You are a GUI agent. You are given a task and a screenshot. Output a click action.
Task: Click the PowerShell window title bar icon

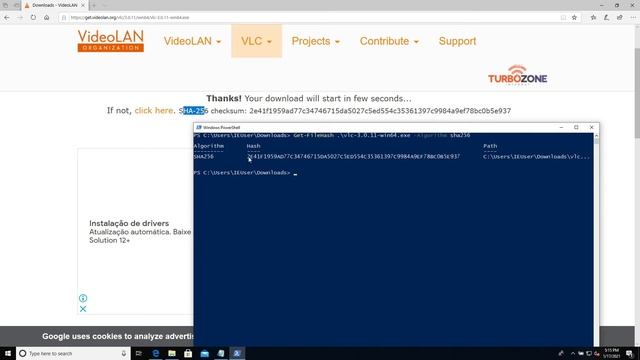[x=199, y=127]
